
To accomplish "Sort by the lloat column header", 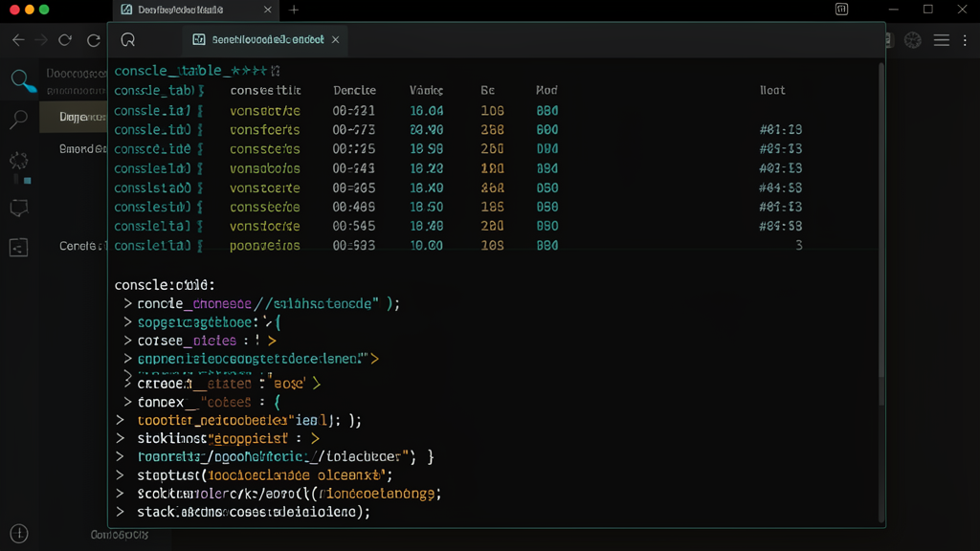I will (772, 91).
